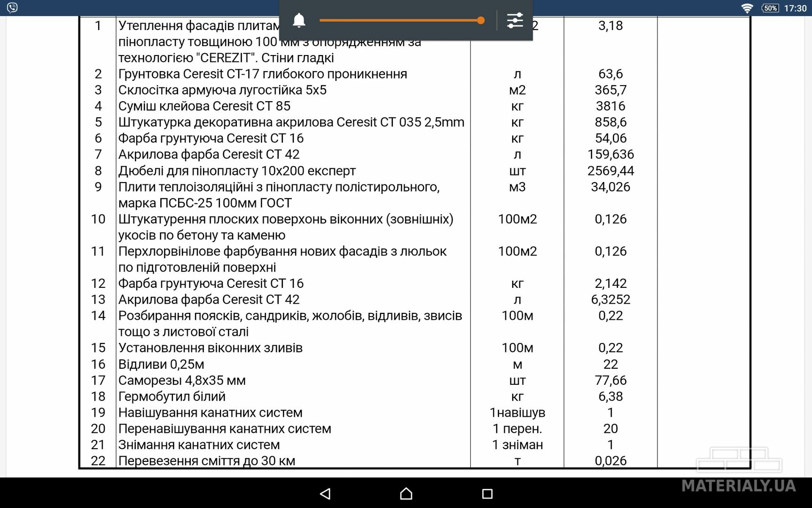This screenshot has width=812, height=508.
Task: Select 'Дюбелі для пінопласту 10x200 експерт' text
Action: (x=237, y=171)
